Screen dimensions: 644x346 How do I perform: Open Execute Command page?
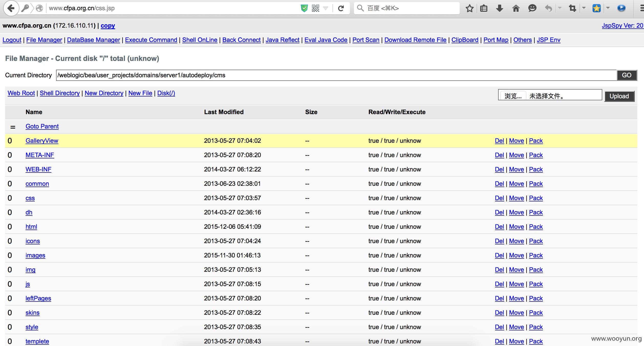151,40
